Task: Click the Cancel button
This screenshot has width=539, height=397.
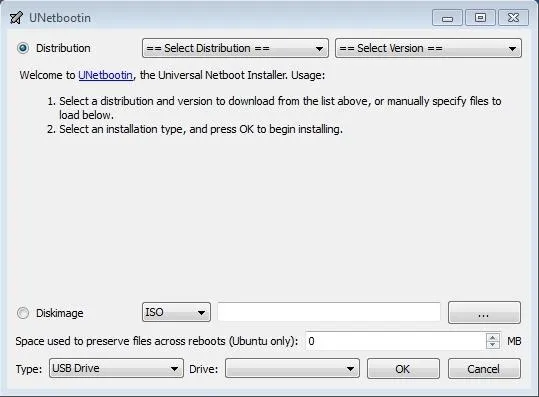Action: tap(484, 369)
